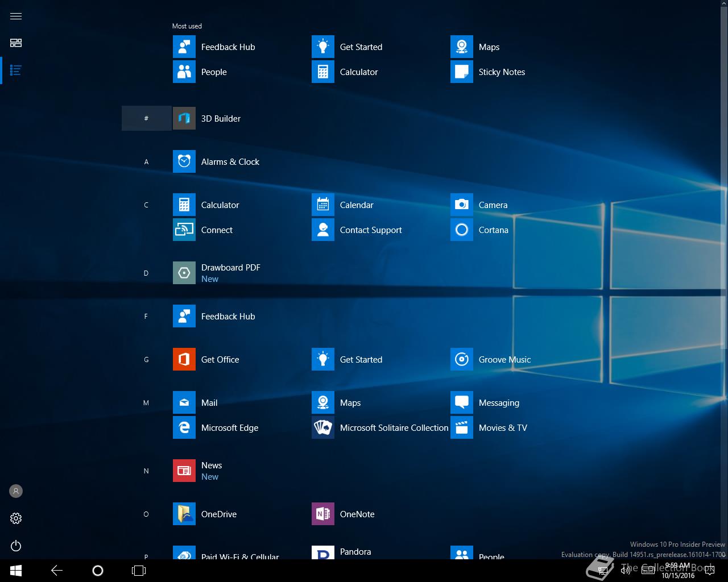
Task: Launch Microsoft Solitaire Collection
Action: 380,427
